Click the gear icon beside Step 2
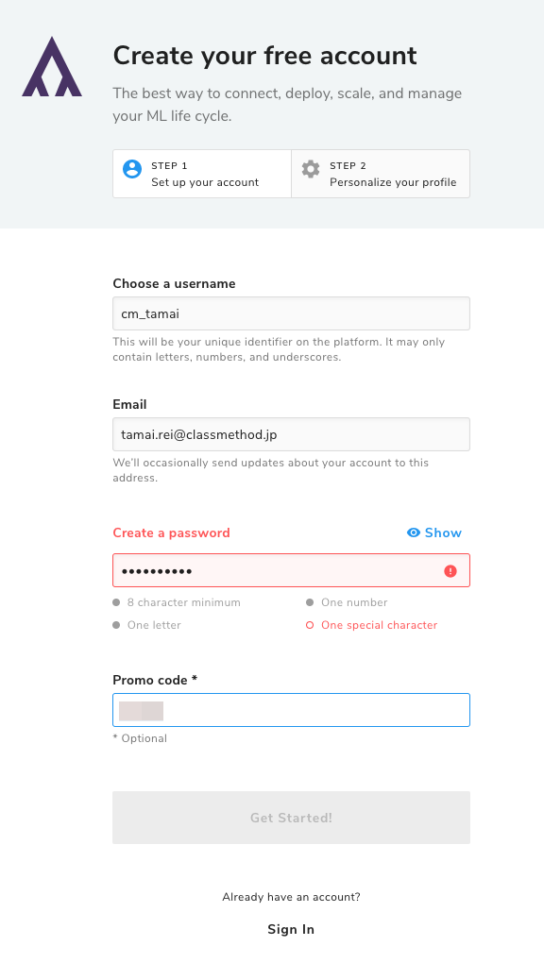This screenshot has width=544, height=980. [x=311, y=169]
